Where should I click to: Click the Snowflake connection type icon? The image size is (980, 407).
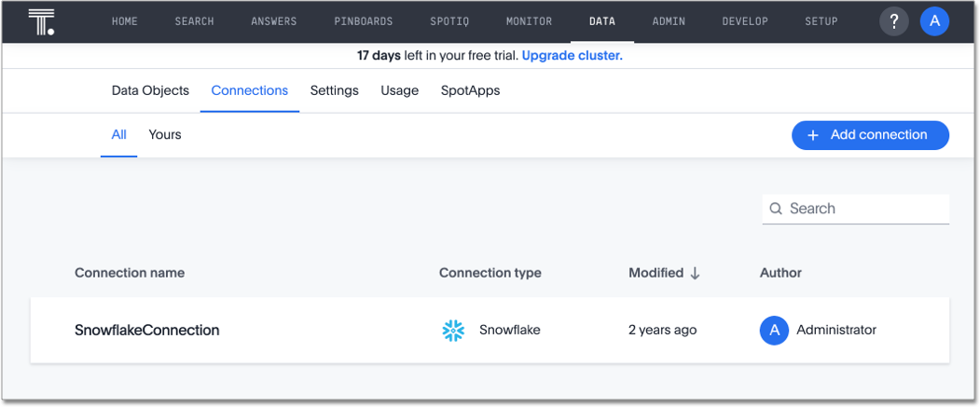point(453,330)
